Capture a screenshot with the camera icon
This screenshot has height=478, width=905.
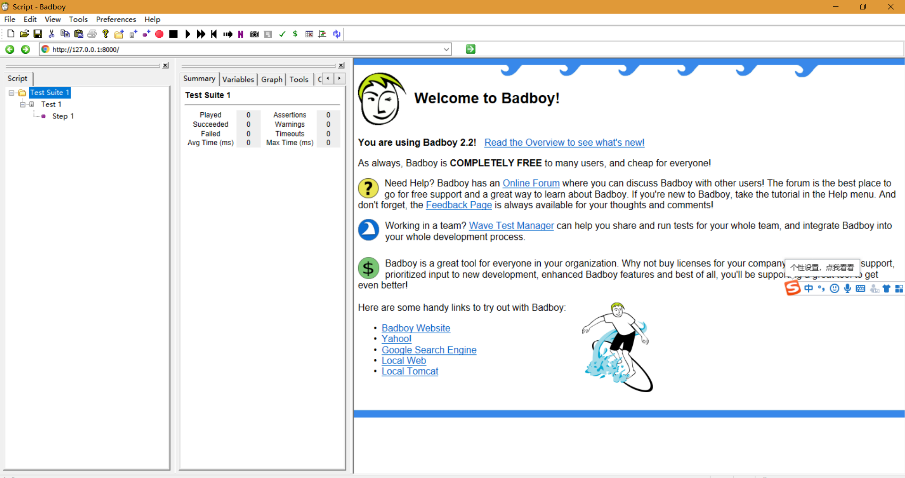click(x=255, y=34)
